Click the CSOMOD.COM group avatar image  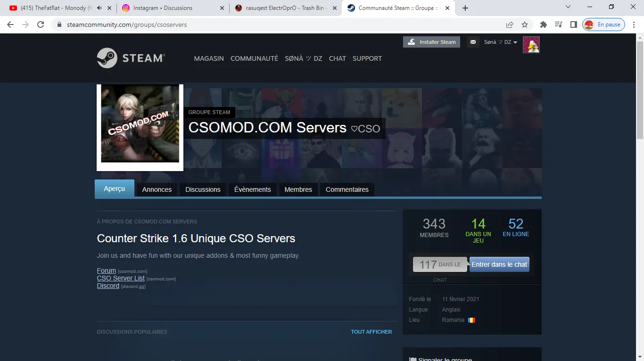(x=140, y=123)
